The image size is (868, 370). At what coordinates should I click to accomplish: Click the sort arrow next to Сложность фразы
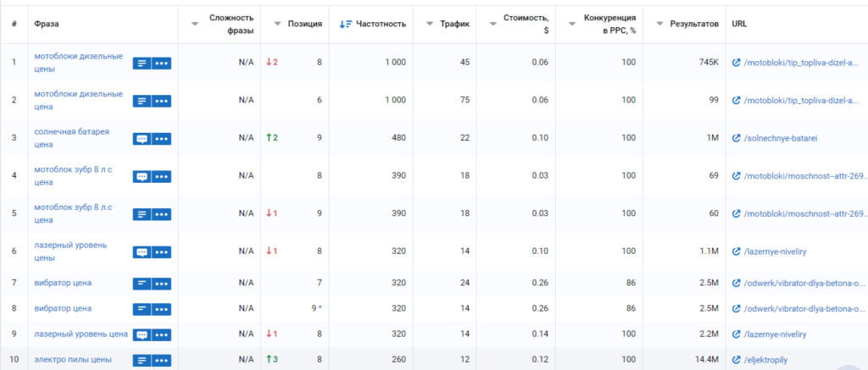194,24
